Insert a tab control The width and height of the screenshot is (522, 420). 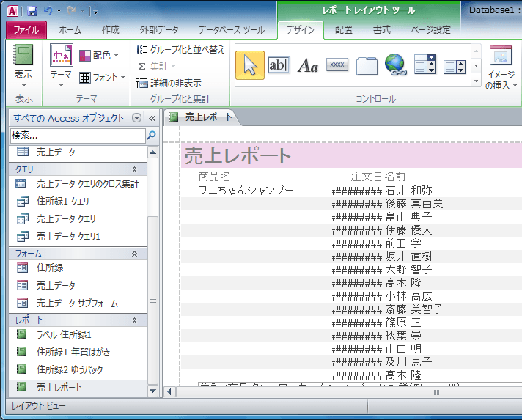tap(367, 65)
